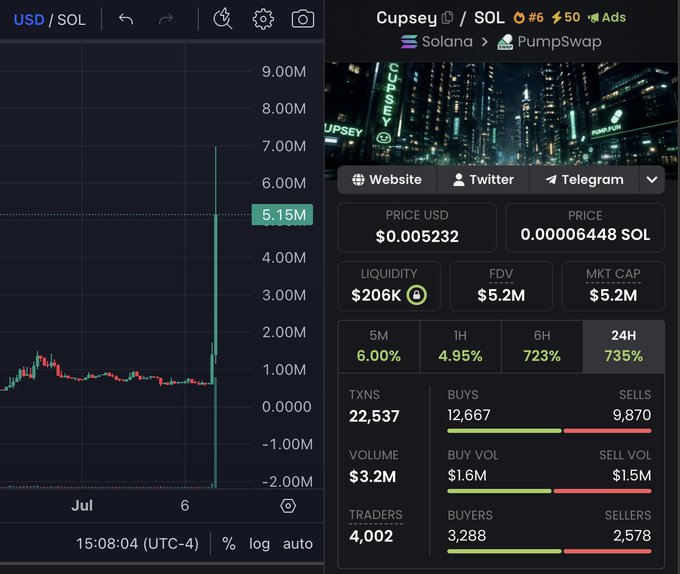Open the Telegram link button
Viewport: 680px width, 574px height.
(584, 179)
